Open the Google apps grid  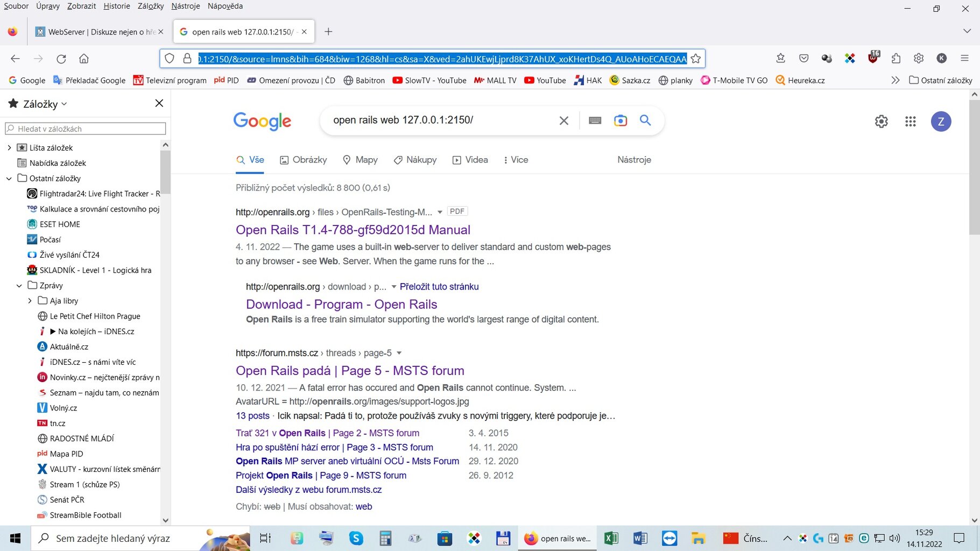[x=911, y=122]
